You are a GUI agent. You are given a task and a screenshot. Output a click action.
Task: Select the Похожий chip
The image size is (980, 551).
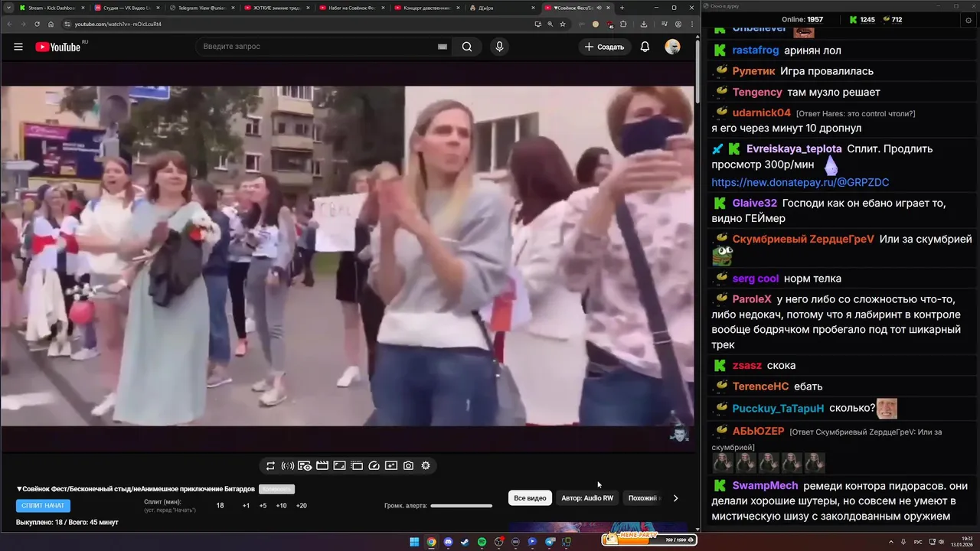642,498
